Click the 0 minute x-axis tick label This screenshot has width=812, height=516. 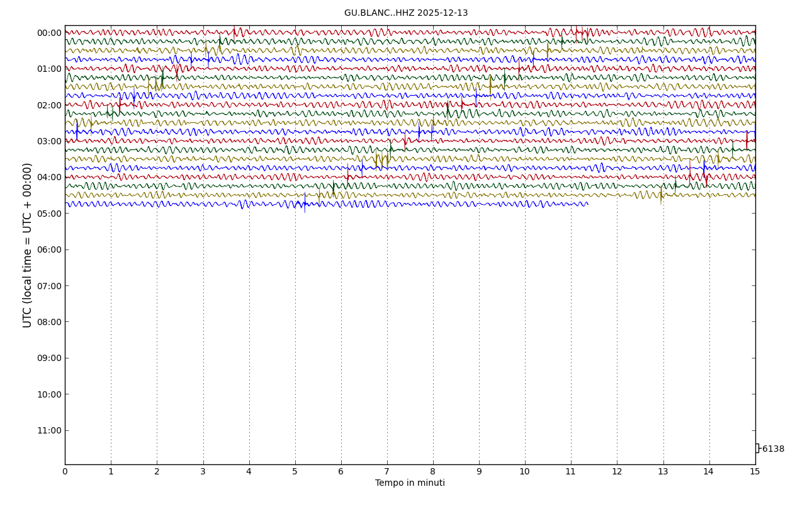pos(65,472)
